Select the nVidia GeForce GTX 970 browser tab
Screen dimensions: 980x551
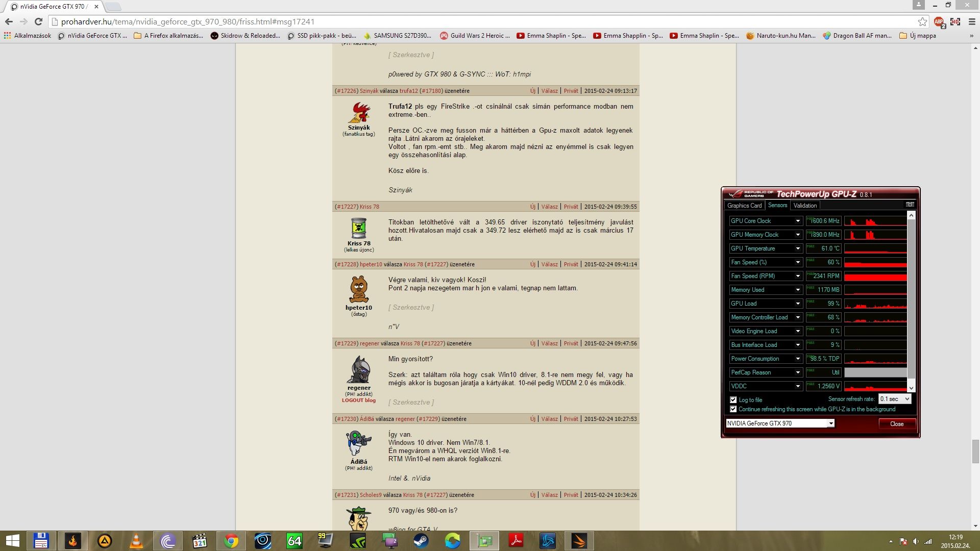click(54, 7)
